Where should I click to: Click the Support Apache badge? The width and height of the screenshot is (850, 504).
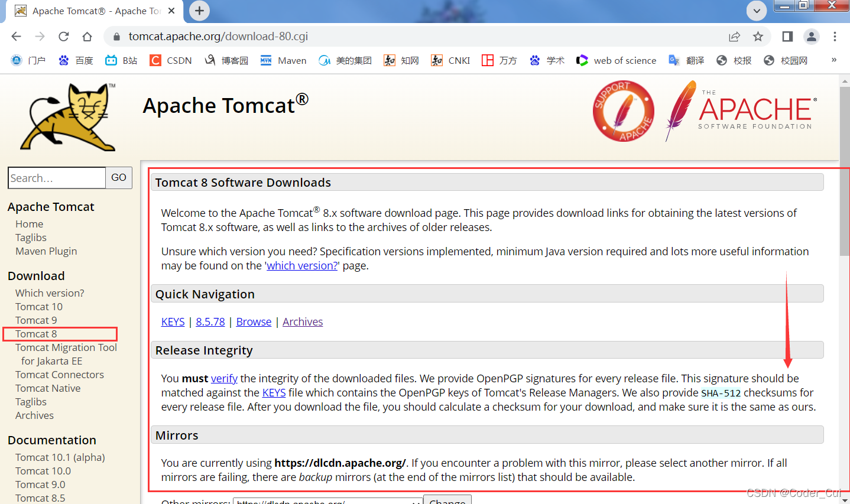624,111
